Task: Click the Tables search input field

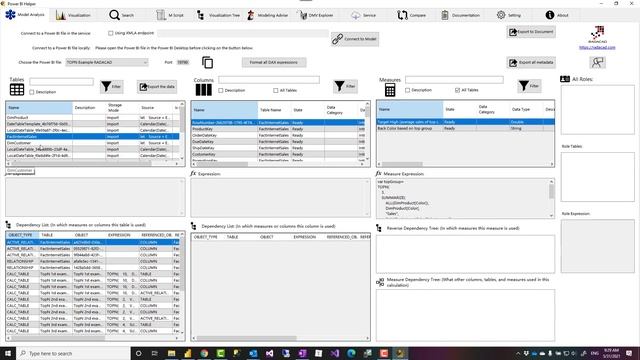Action: (61, 82)
